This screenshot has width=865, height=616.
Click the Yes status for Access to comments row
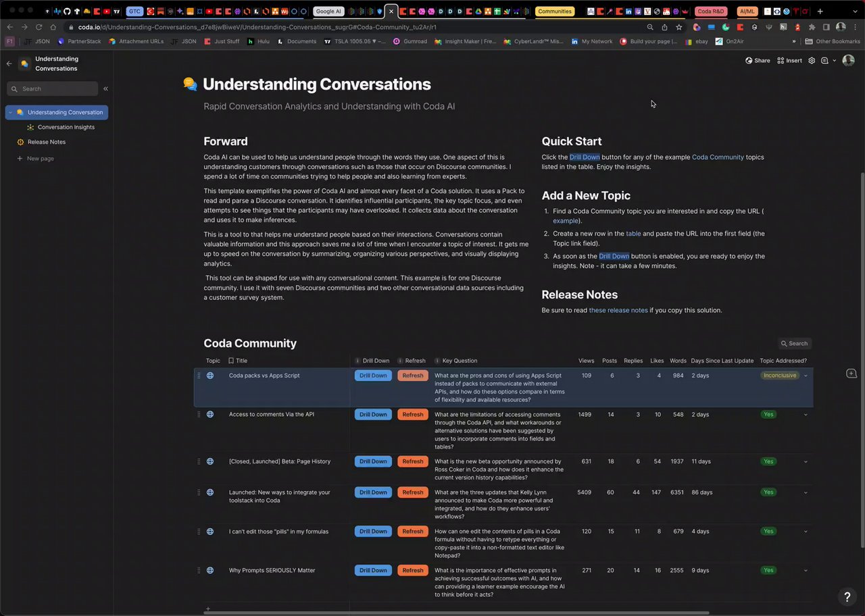(768, 415)
